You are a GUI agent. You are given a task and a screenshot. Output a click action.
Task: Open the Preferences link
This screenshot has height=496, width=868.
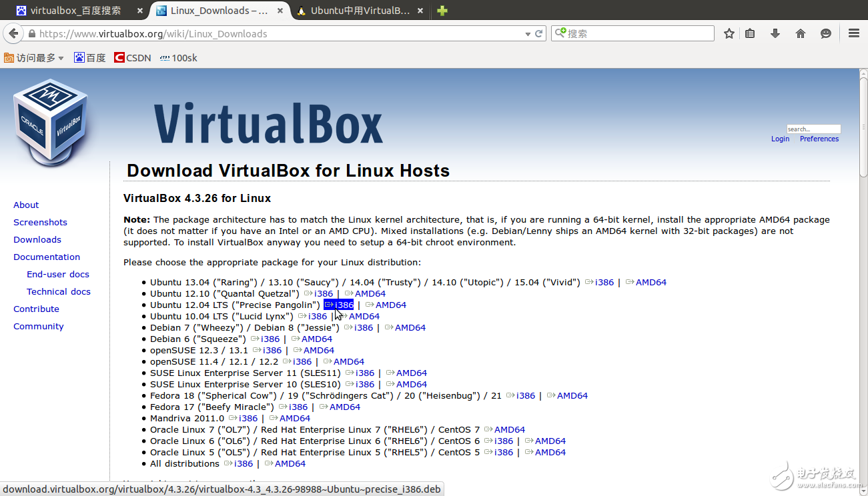(819, 139)
